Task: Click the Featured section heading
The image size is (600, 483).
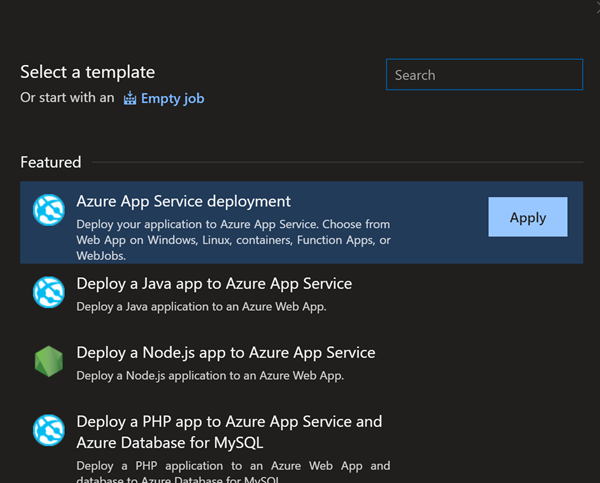Action: [x=51, y=162]
